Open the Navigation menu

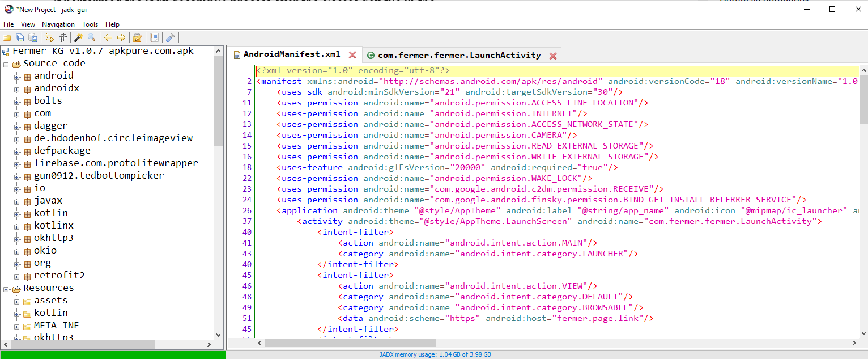pyautogui.click(x=58, y=24)
